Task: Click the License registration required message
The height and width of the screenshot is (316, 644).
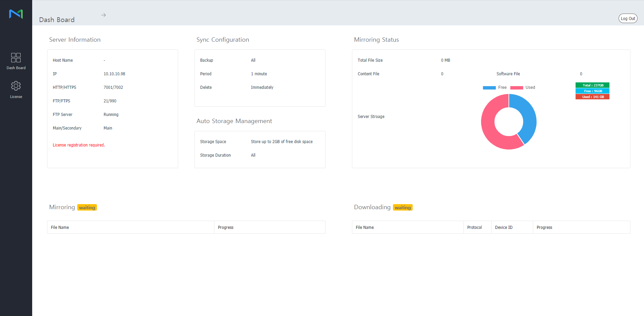Action: (79, 145)
